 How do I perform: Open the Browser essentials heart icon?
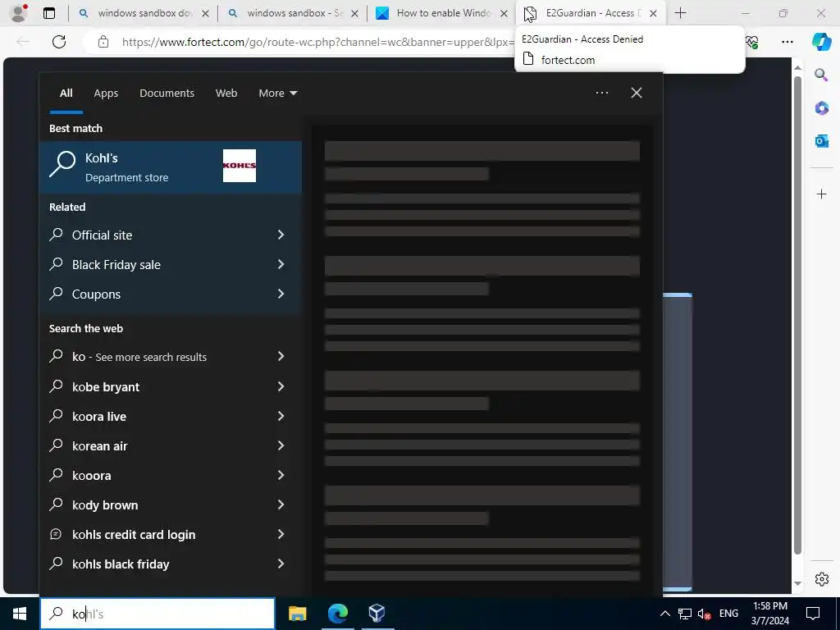click(752, 42)
